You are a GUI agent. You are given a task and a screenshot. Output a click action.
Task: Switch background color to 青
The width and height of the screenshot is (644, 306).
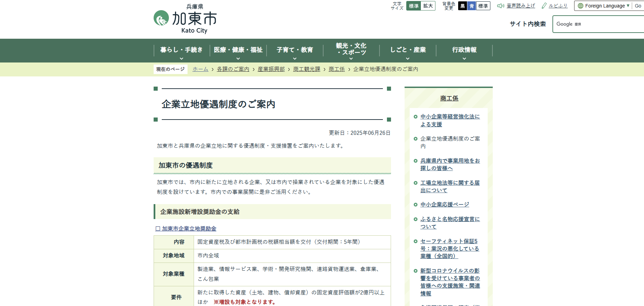[x=471, y=6]
